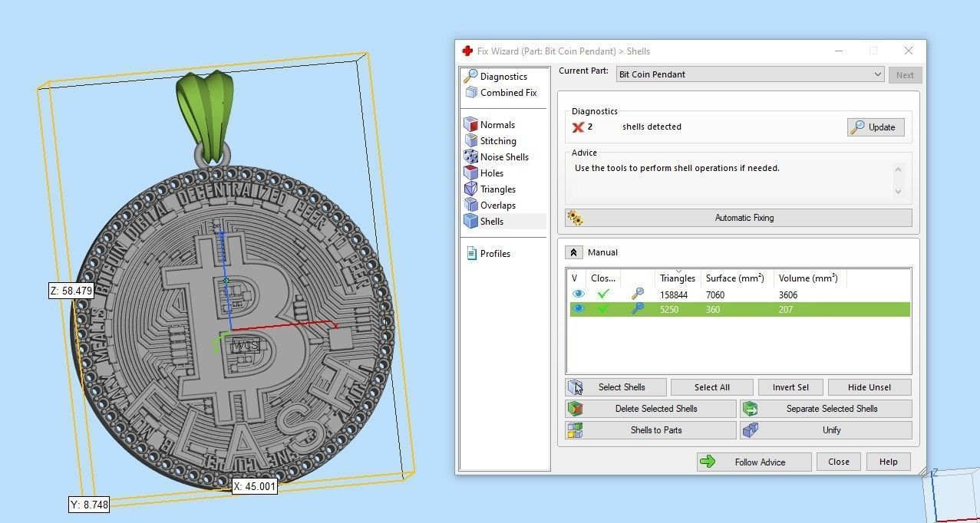Screen dimensions: 980x523
Task: Update the shell diagnostics
Action: point(876,127)
